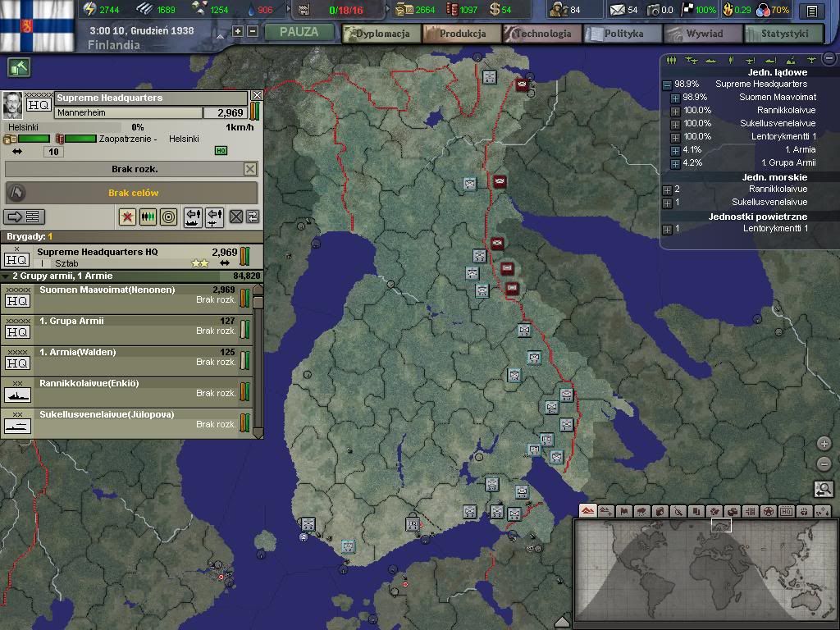Toggle the terrain-plus map mode icon

click(606, 511)
